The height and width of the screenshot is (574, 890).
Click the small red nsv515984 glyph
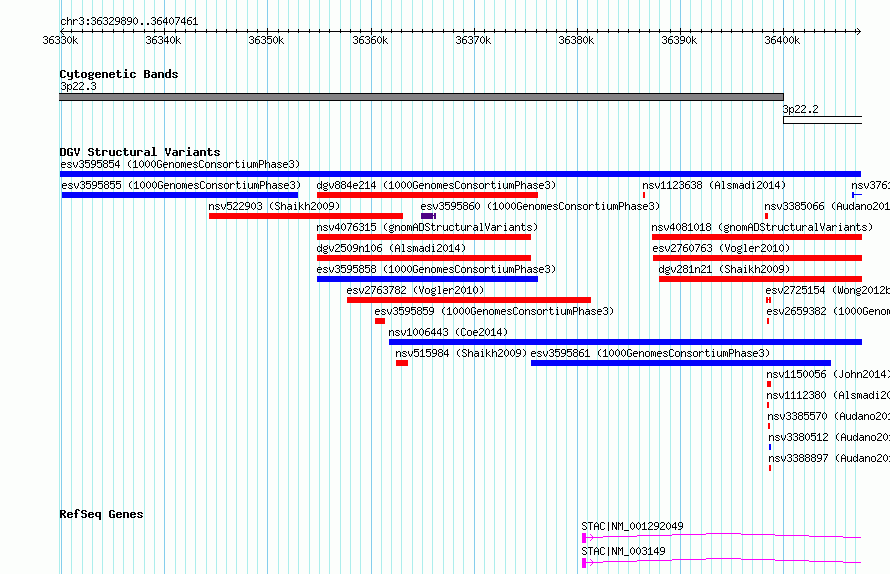(x=402, y=363)
